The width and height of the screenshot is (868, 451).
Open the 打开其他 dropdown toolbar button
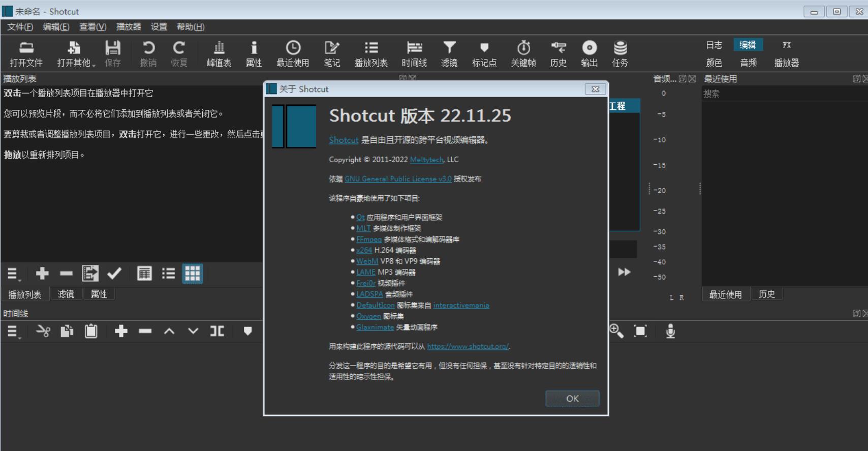click(76, 53)
